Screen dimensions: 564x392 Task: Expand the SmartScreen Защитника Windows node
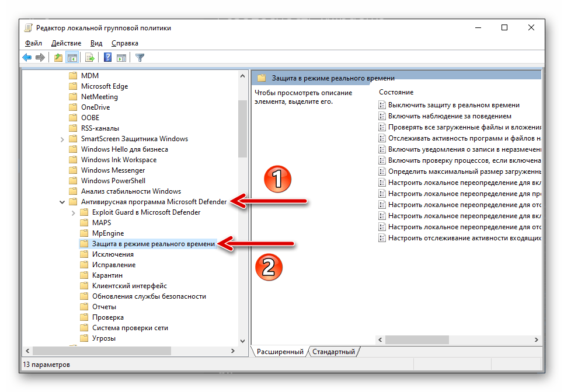(x=62, y=139)
